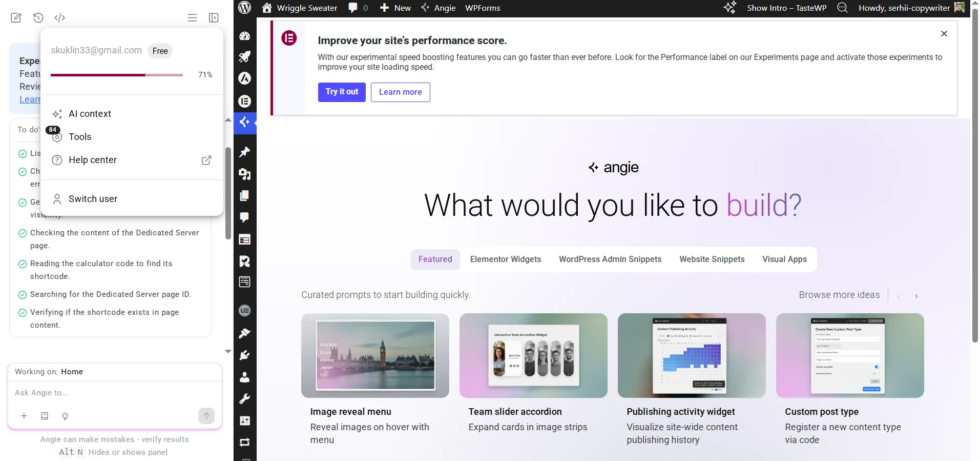
Task: Open the WordPress logo menu
Action: click(245, 8)
